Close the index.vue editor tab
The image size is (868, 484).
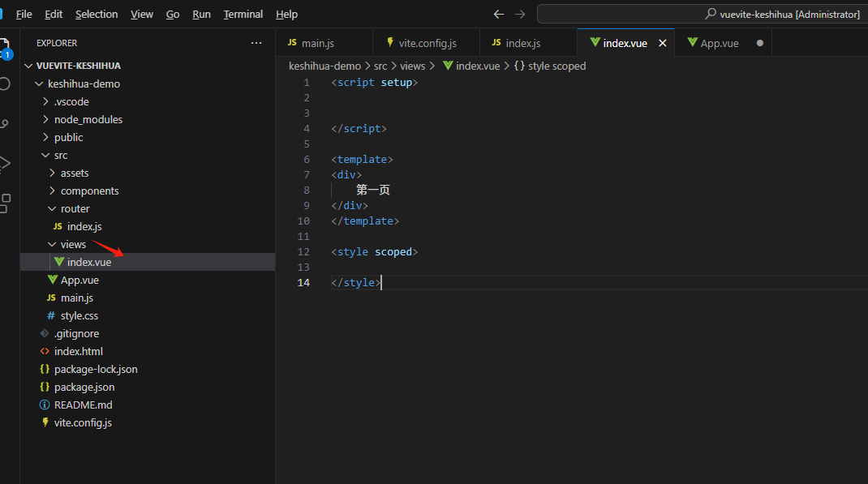663,43
